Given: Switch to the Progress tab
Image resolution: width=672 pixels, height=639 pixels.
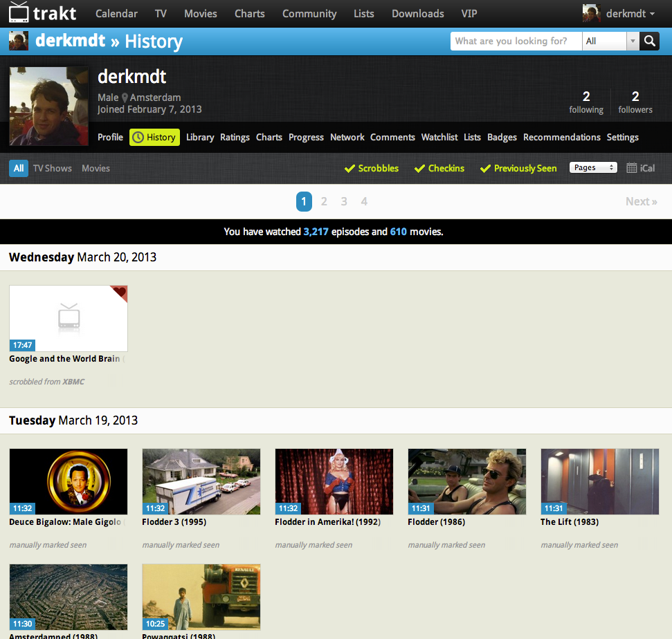Looking at the screenshot, I should pyautogui.click(x=306, y=137).
